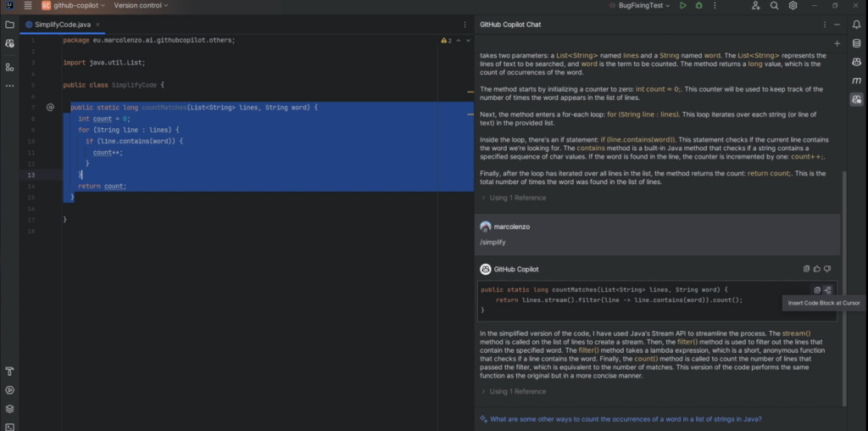Click the suggested follow-up question about counting occurrences
The image size is (868, 431).
[626, 419]
